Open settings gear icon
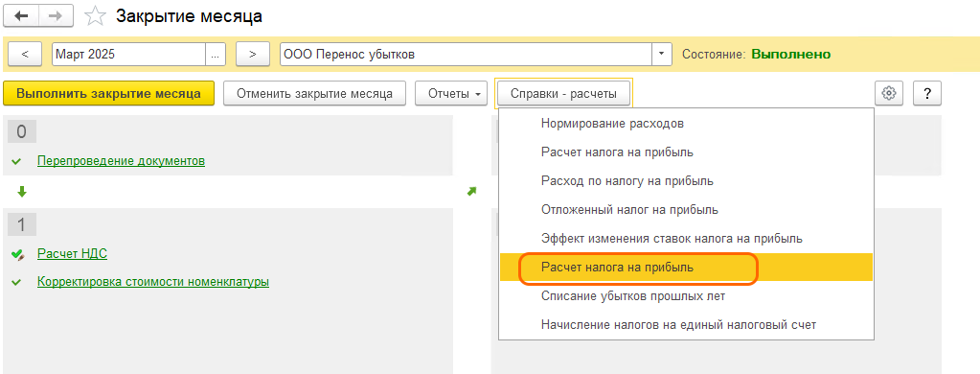Screen dimensions: 980x374 coord(889,93)
